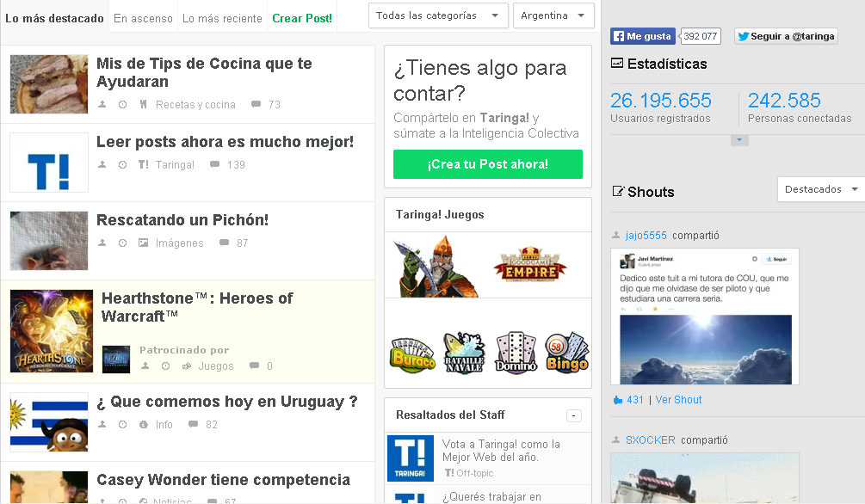Viewport: 865px width, 504px height.
Task: Click the ¡Crea tu Post ahora! button
Action: tap(488, 163)
